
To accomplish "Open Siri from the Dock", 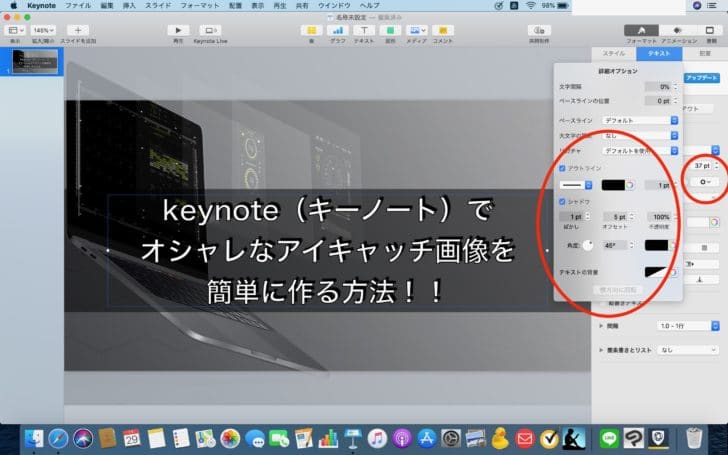I will point(83,438).
